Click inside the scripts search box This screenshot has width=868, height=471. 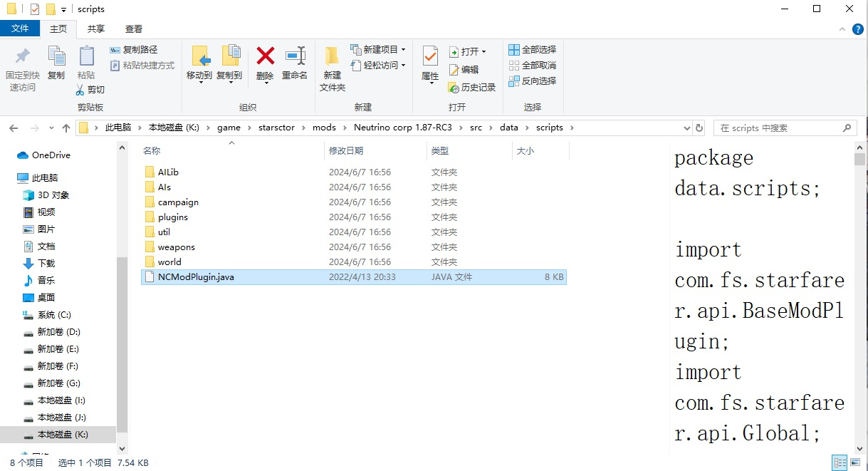click(776, 127)
